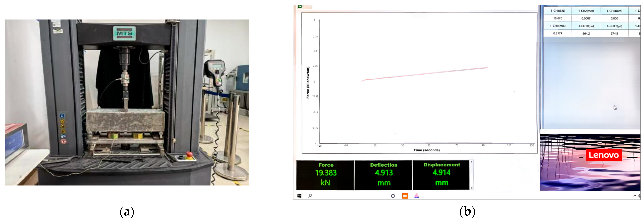Select the 1-CH1(kN) column header
Image resolution: width=644 pixels, height=222 pixels.
tap(558, 11)
